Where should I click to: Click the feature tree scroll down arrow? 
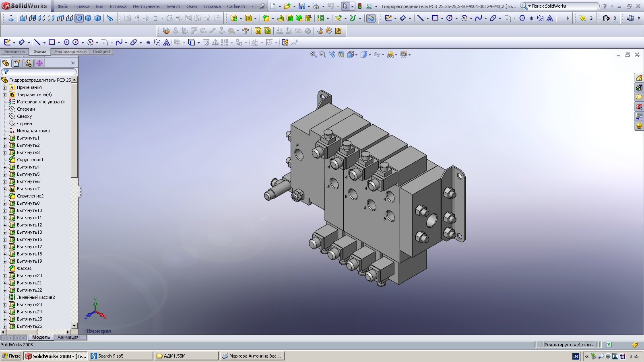[74, 326]
